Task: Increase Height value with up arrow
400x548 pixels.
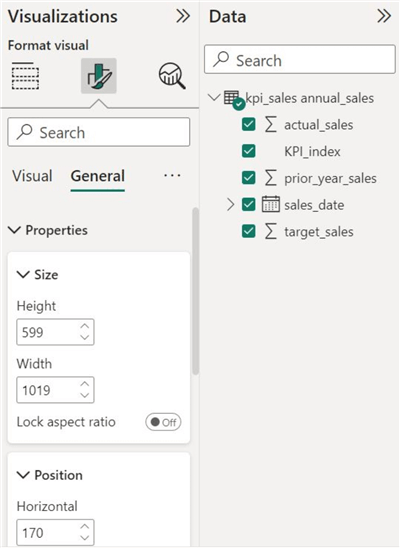Action: (x=85, y=326)
